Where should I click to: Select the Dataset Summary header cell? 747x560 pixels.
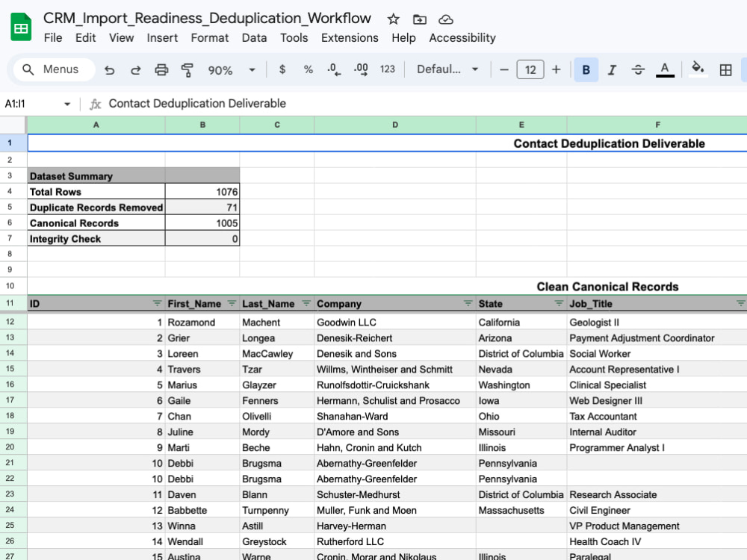pos(96,176)
